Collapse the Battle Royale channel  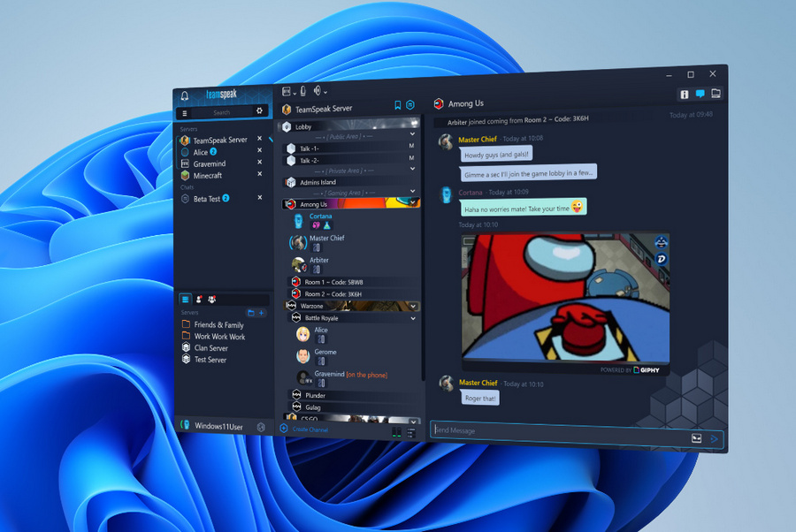point(413,318)
